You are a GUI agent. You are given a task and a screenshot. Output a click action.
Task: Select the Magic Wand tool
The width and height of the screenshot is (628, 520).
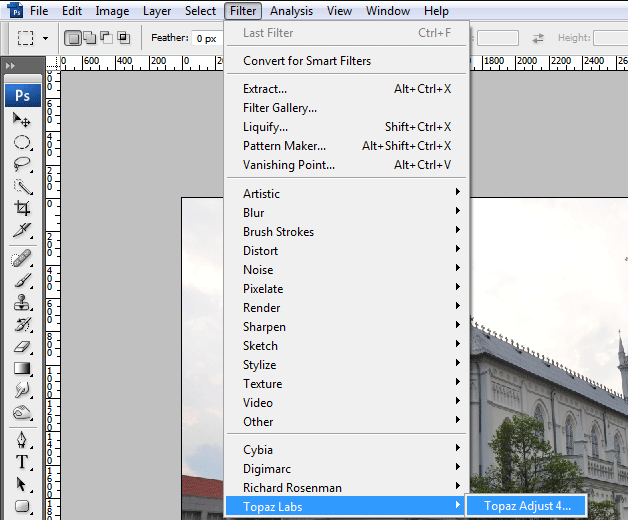click(x=22, y=187)
